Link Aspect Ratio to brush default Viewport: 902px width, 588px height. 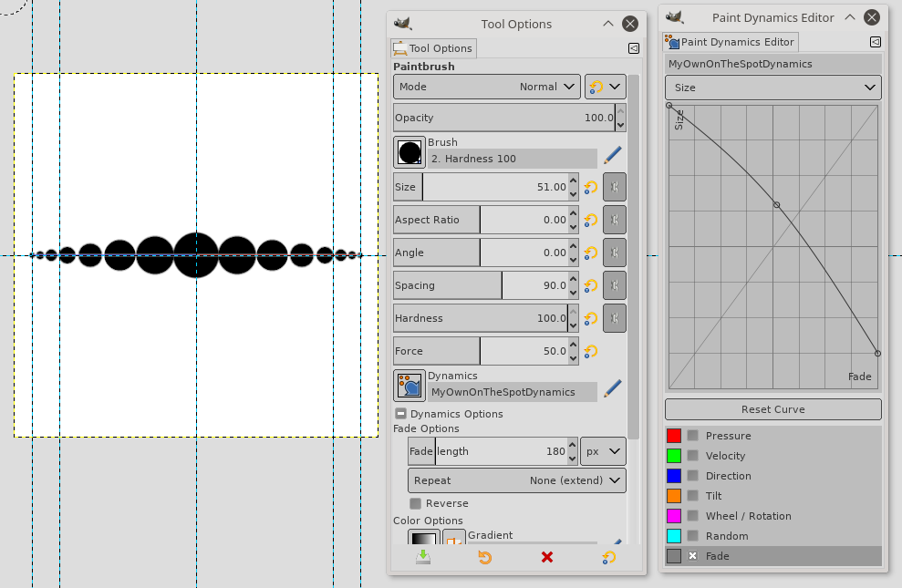[615, 220]
